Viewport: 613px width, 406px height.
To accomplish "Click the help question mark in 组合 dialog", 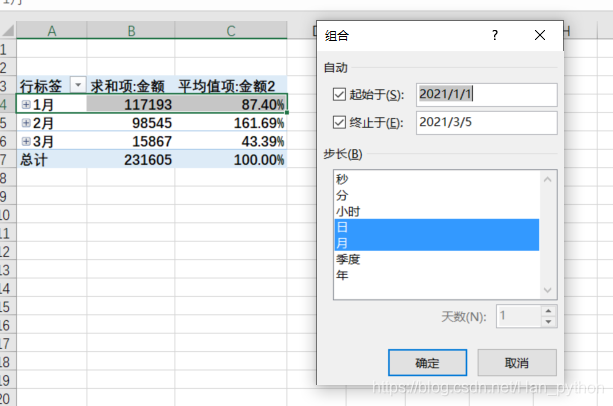I will click(495, 36).
